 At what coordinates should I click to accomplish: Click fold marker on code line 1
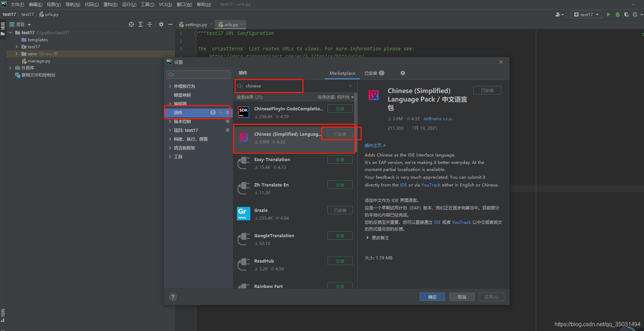tap(196, 33)
